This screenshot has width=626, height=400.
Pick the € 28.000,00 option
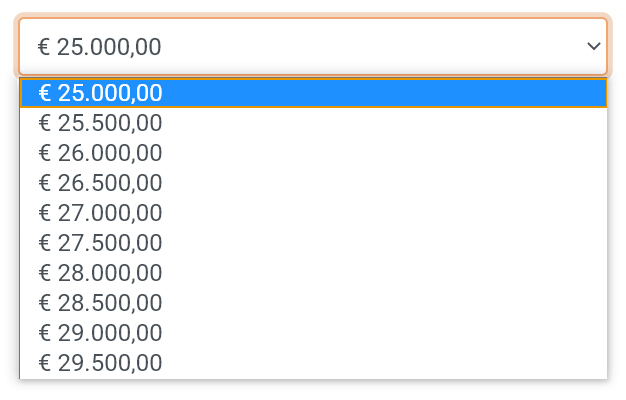(313, 273)
